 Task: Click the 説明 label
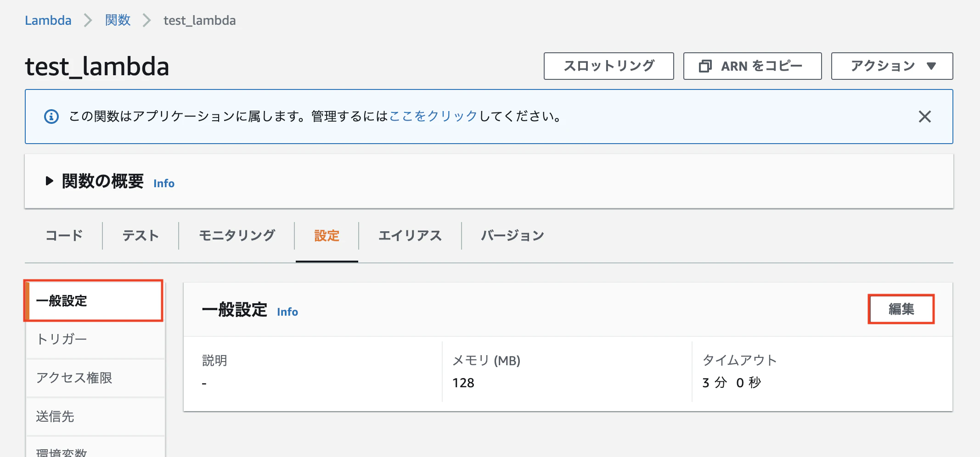[x=214, y=360]
